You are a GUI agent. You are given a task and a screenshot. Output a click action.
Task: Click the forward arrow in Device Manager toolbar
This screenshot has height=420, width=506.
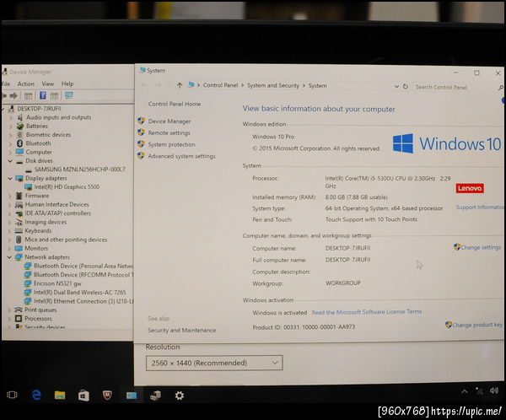click(13, 95)
